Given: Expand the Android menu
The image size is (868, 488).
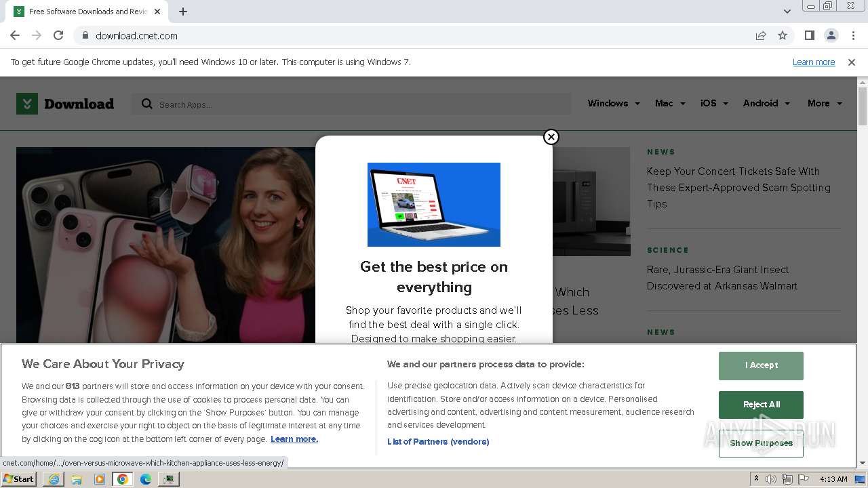Looking at the screenshot, I should 766,103.
